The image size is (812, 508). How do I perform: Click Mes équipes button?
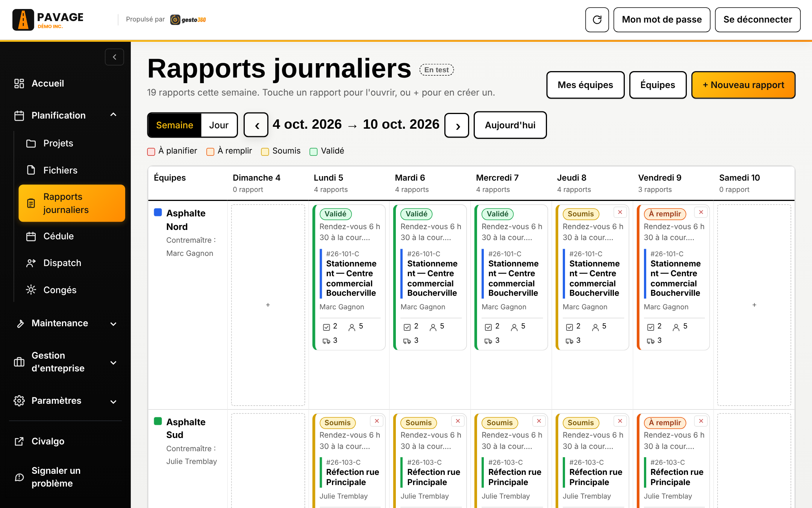tap(585, 85)
